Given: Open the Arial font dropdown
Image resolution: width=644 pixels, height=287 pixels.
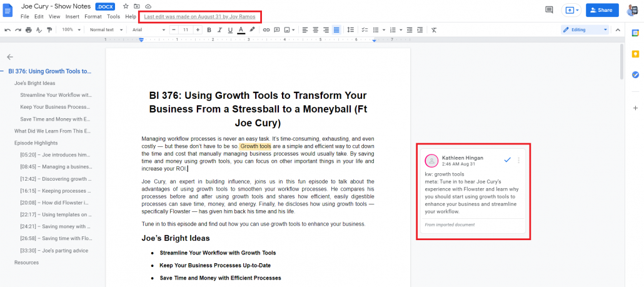Looking at the screenshot, I should pyautogui.click(x=149, y=30).
